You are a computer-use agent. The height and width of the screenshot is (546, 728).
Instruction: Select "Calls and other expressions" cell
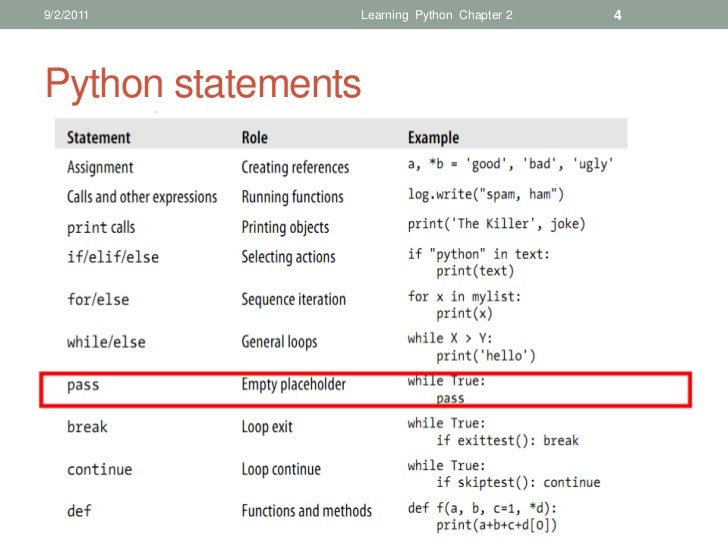[142, 197]
